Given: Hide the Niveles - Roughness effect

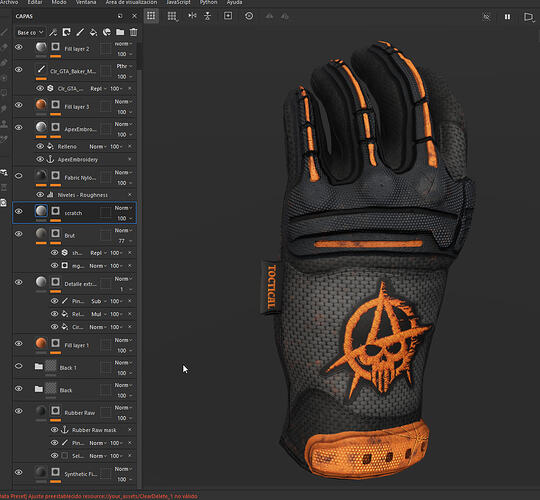Looking at the screenshot, I should tap(40, 195).
